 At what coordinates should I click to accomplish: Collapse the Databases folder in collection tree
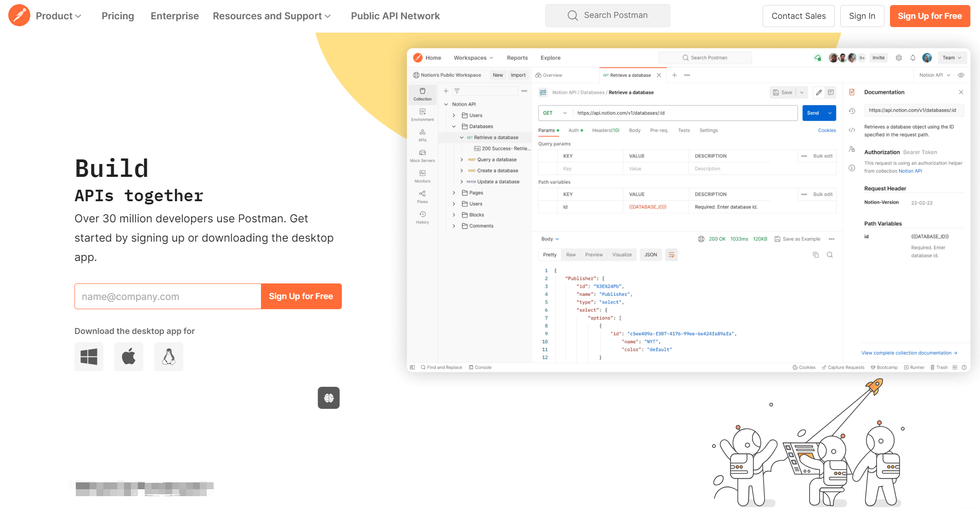454,126
